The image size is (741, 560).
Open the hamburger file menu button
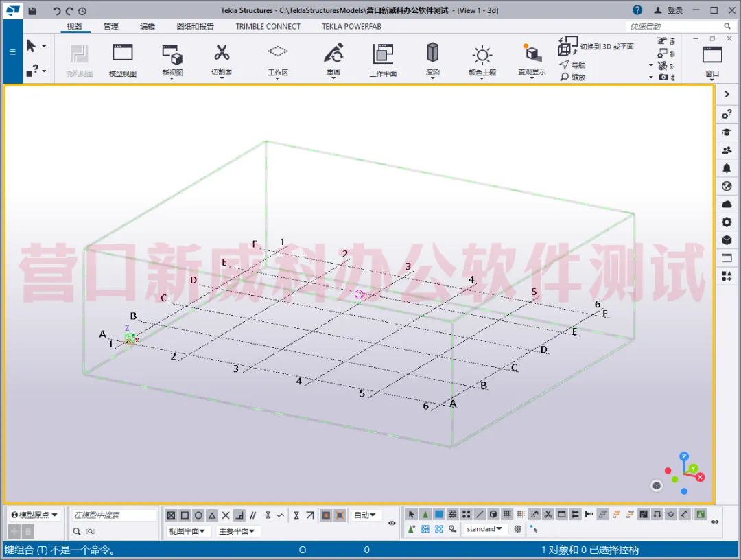[x=13, y=51]
